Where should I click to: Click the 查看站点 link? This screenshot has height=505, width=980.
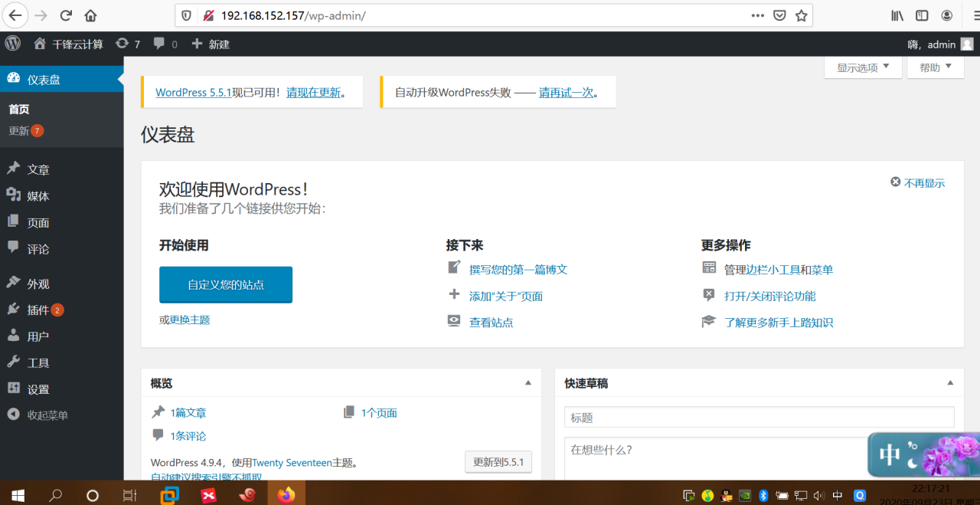492,323
